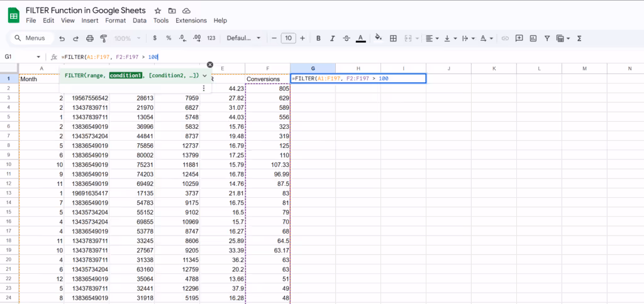Viewport: 644px width, 304px height.
Task: Click the Conversions header cell
Action: [x=268, y=79]
